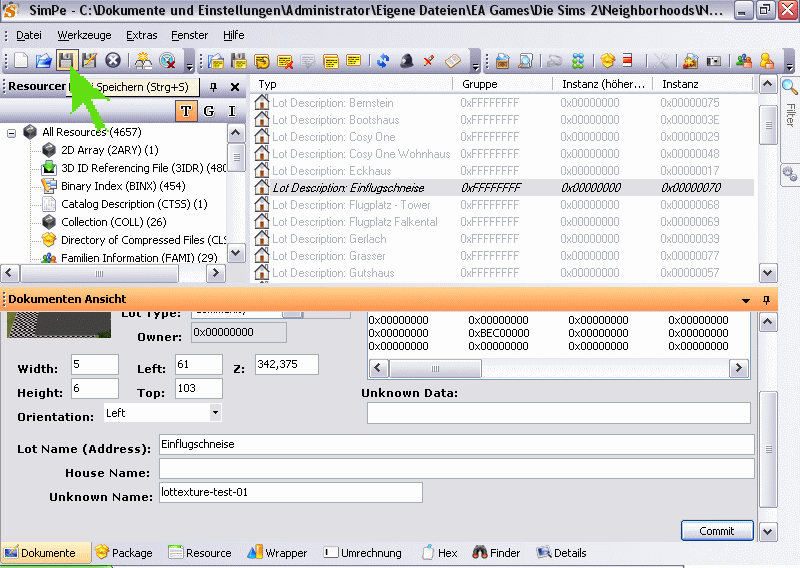Click the Open folder toolbar icon
Screen dimensions: 800x568
pos(43,61)
